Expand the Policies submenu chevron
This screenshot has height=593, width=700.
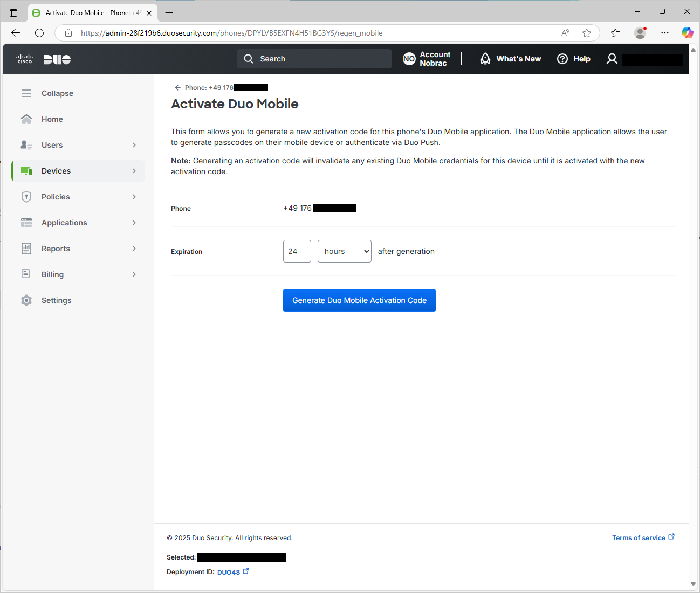coord(134,197)
